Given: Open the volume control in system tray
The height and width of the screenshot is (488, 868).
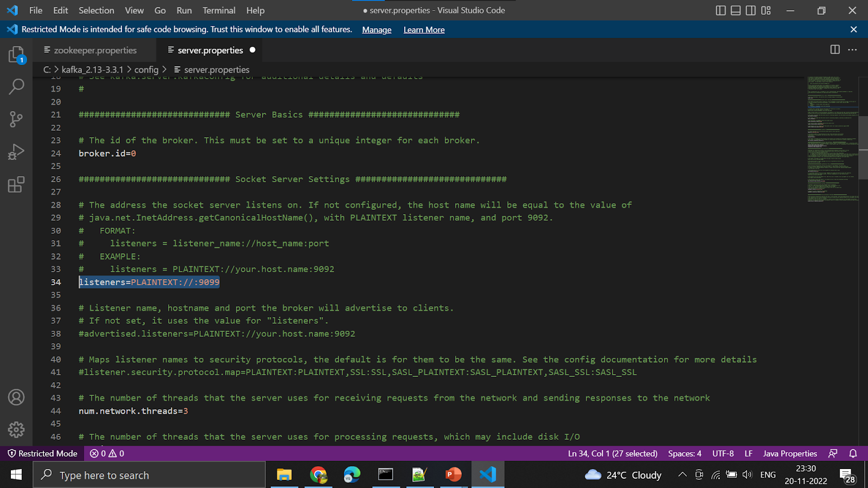Looking at the screenshot, I should [748, 475].
